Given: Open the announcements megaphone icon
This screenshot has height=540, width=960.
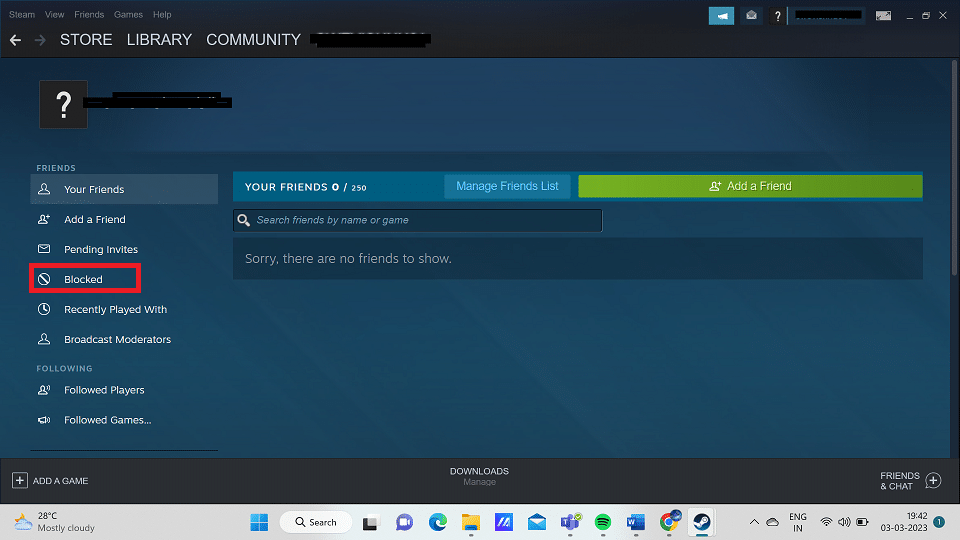Looking at the screenshot, I should pyautogui.click(x=721, y=16).
